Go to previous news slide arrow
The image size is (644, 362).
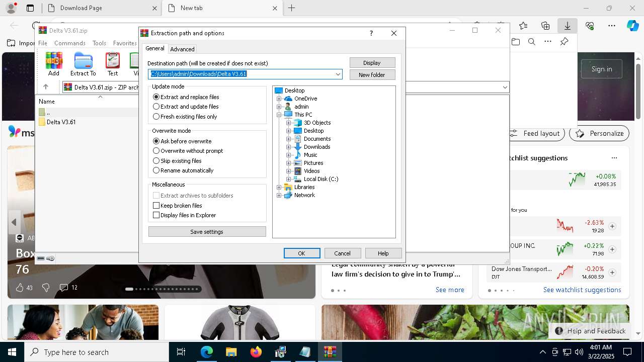click(x=14, y=222)
